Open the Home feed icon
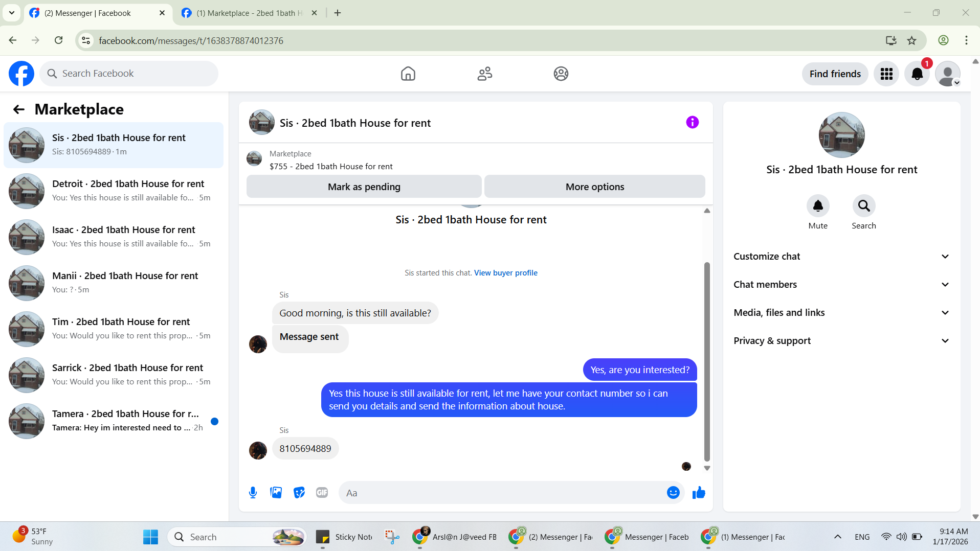 point(408,74)
